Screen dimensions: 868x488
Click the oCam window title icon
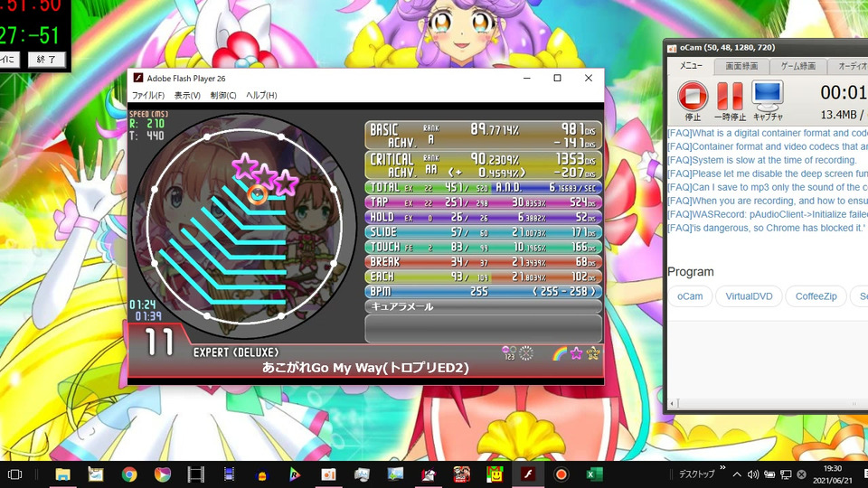[x=672, y=48]
